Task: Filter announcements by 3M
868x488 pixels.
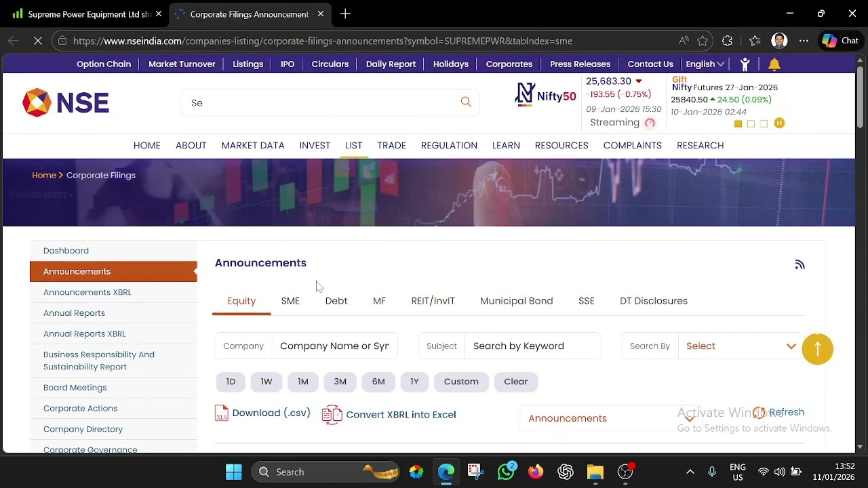Action: click(x=340, y=382)
